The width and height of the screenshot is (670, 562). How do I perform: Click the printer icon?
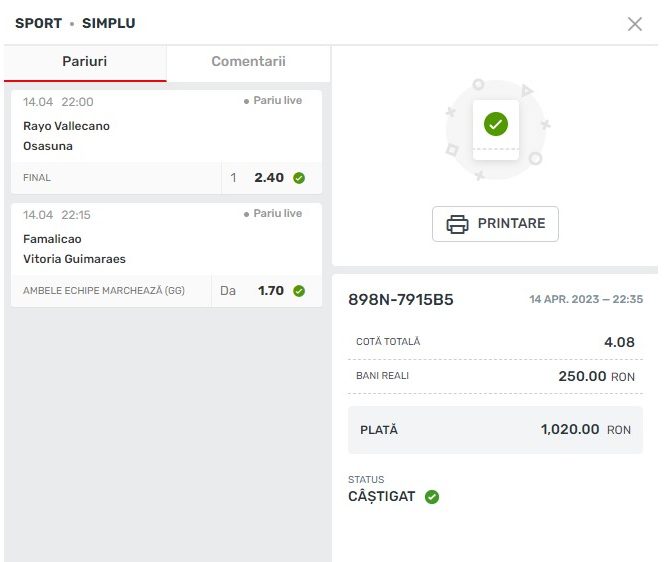(457, 224)
